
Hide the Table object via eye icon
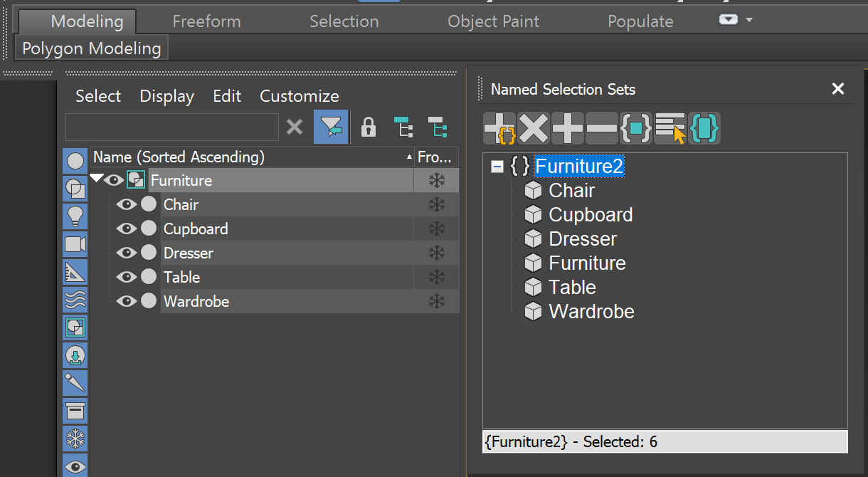point(126,278)
